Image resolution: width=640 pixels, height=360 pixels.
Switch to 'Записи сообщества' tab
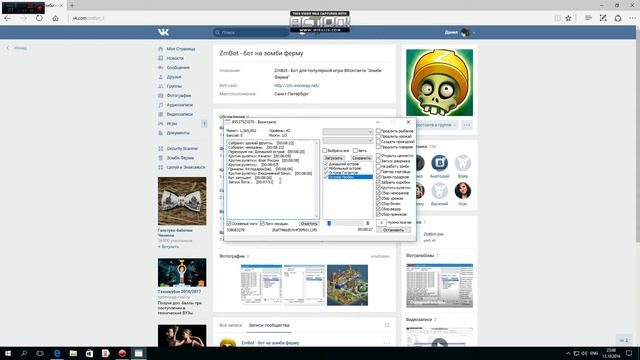coord(269,325)
